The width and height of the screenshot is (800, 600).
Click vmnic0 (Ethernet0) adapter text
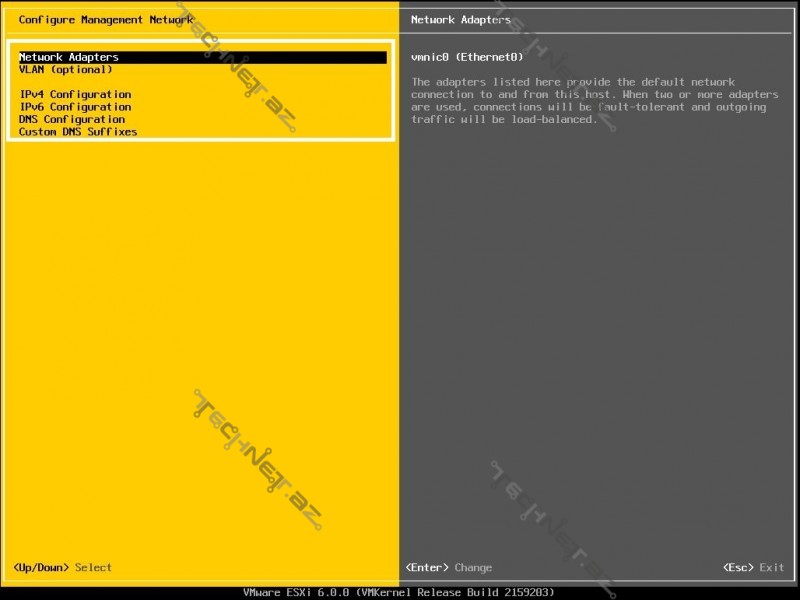(x=467, y=57)
